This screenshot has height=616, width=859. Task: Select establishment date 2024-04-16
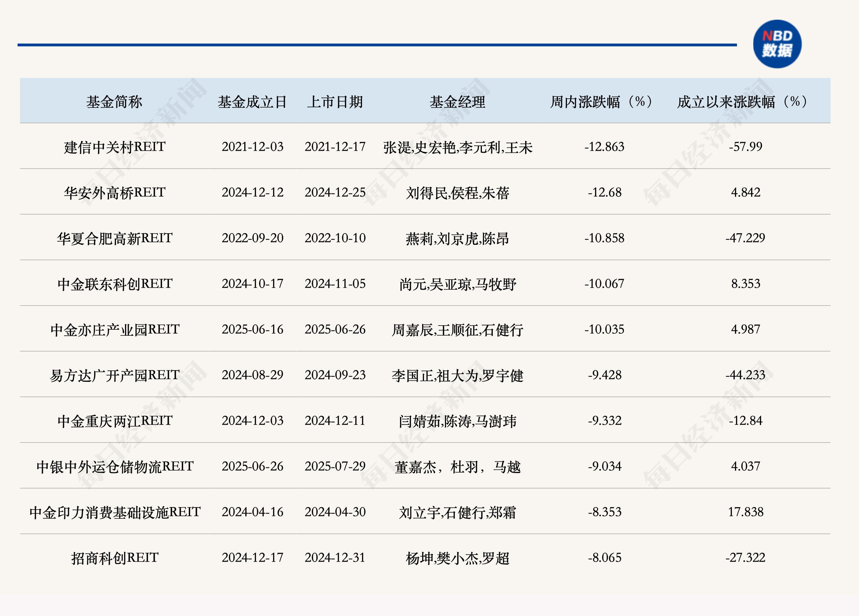253,512
